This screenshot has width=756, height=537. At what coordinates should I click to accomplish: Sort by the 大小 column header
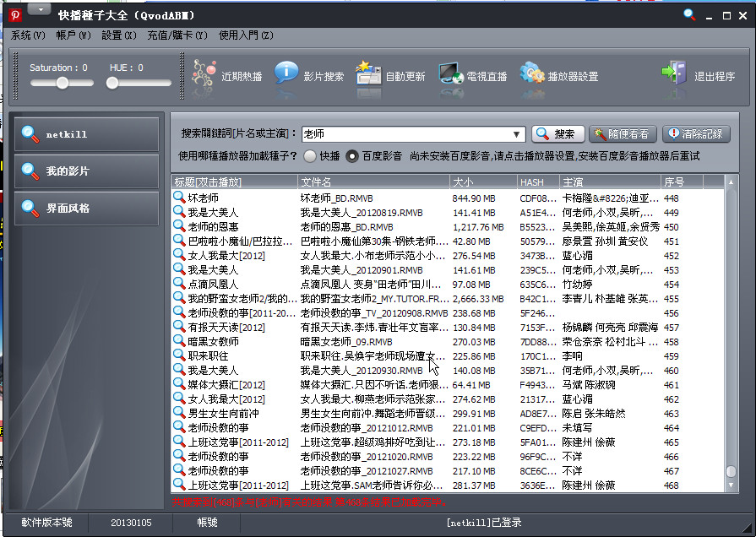click(483, 182)
